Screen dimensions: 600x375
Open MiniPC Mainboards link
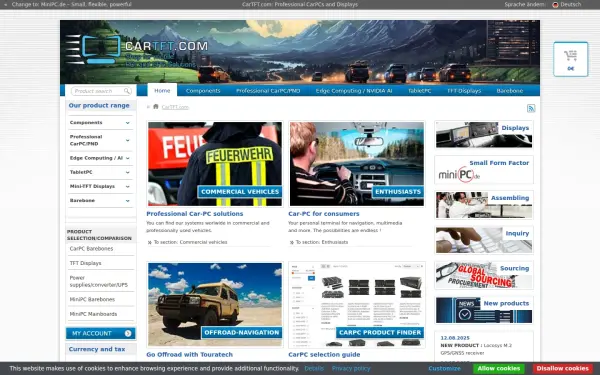tap(93, 314)
